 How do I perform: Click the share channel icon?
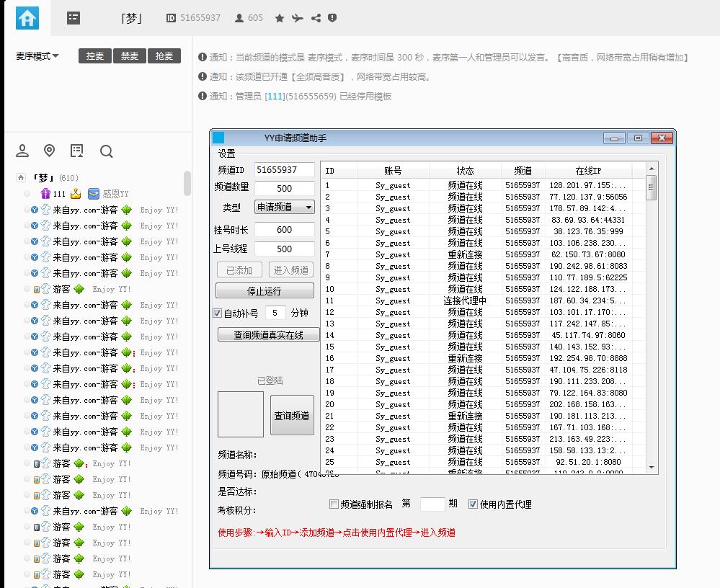[x=316, y=18]
